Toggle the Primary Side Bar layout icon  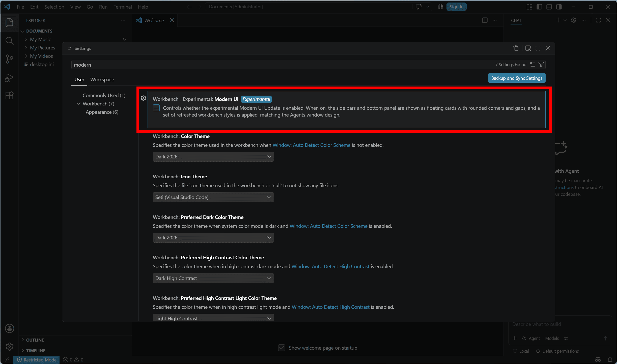539,7
